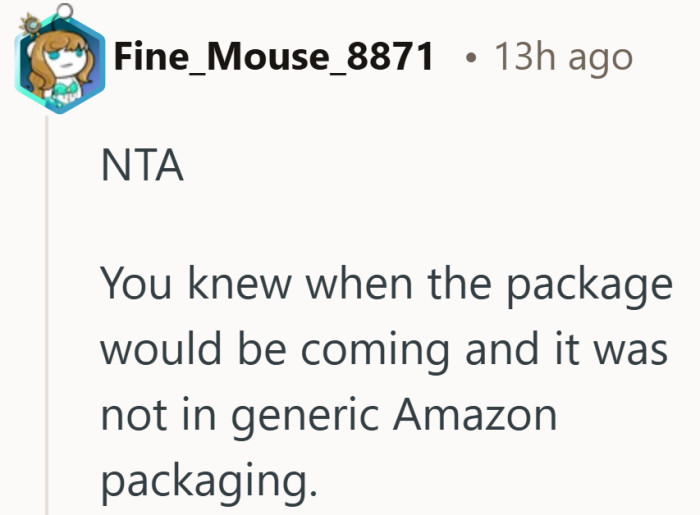Click the first line starting "You knew when"
Screen dimensions: 700x515
pos(386,286)
